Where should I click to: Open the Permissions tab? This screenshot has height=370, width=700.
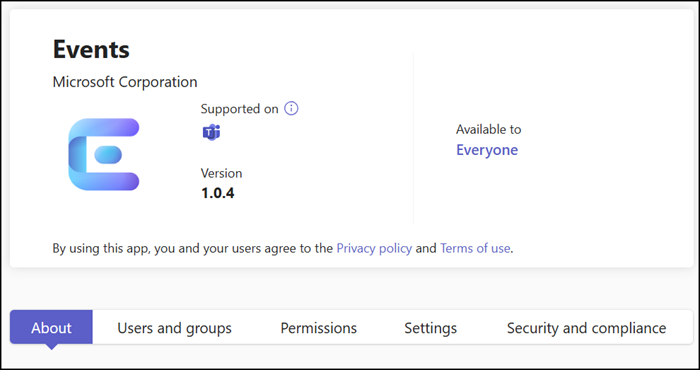point(318,328)
